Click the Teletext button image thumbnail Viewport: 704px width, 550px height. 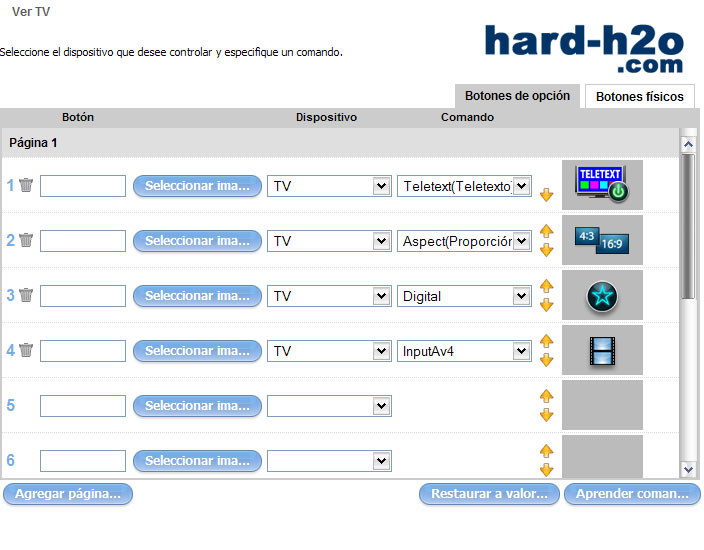click(x=602, y=185)
